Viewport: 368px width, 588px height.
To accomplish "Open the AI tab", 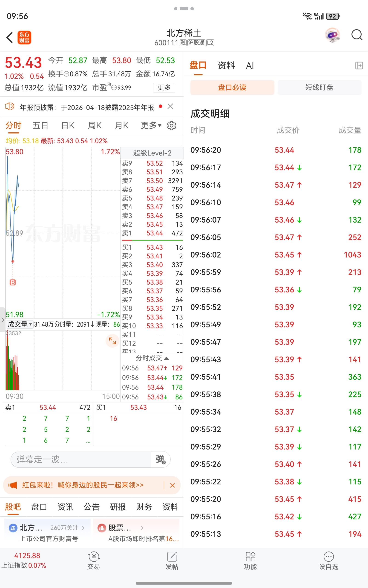I will [x=250, y=66].
